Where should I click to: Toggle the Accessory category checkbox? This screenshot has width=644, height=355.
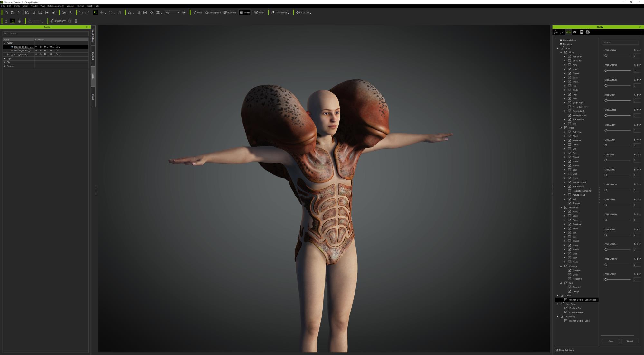562,316
